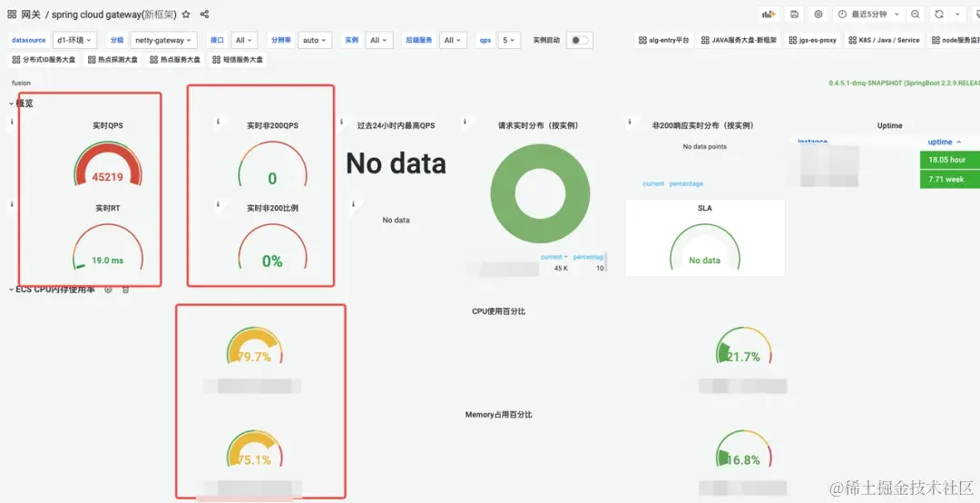
Task: Click the 45219 QPS gauge value
Action: [107, 177]
